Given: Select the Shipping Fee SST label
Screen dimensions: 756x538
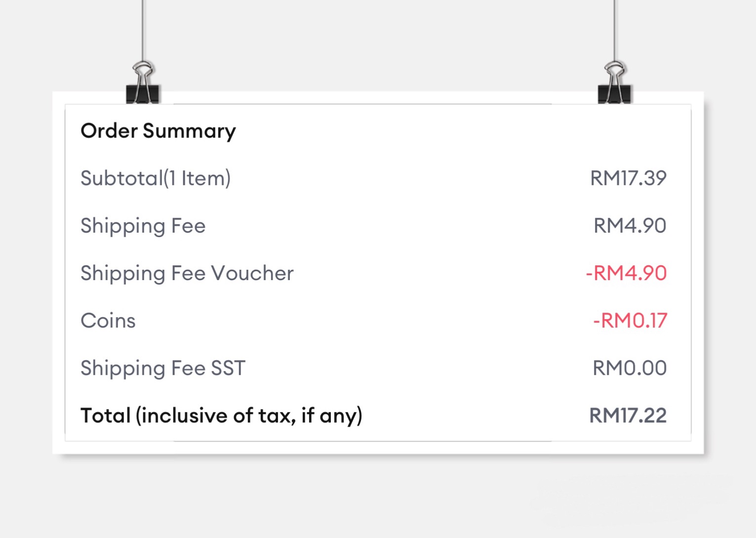Looking at the screenshot, I should (x=162, y=368).
